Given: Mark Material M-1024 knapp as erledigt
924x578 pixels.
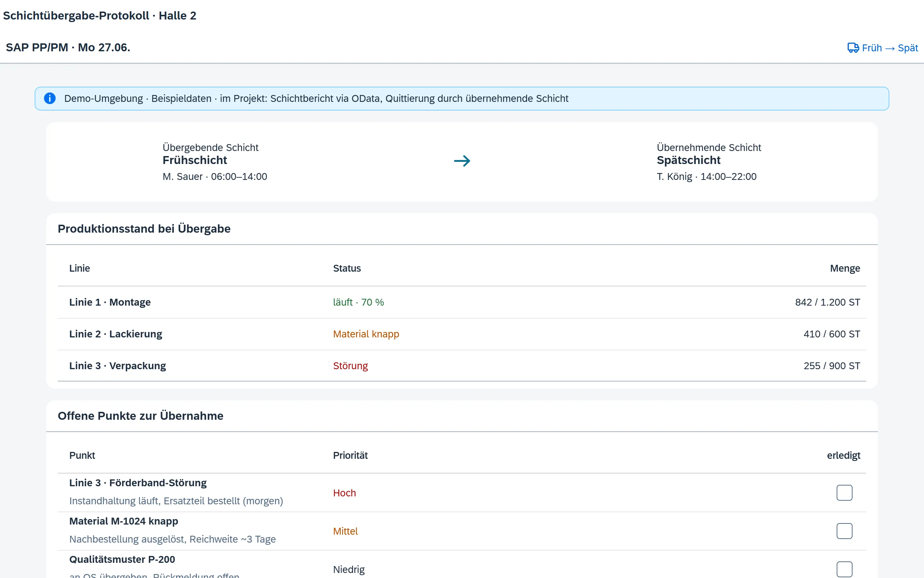Looking at the screenshot, I should [844, 531].
